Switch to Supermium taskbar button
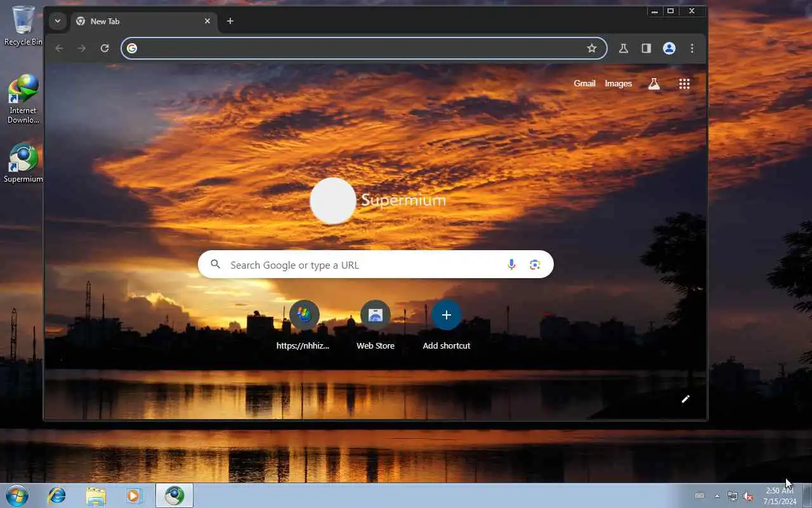812x508 pixels. tap(174, 495)
